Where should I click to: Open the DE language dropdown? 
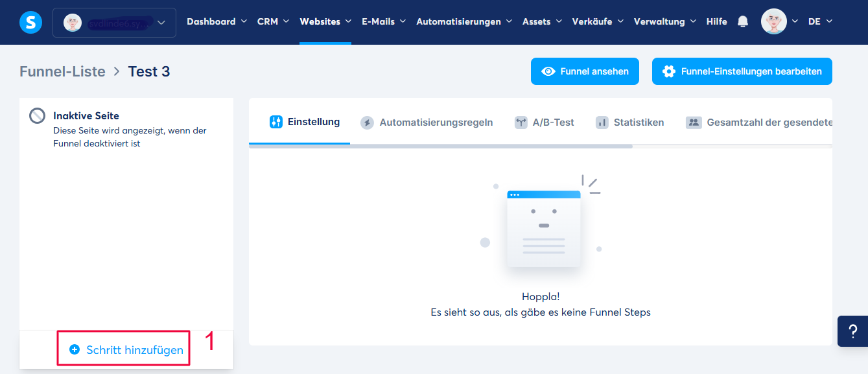click(820, 21)
